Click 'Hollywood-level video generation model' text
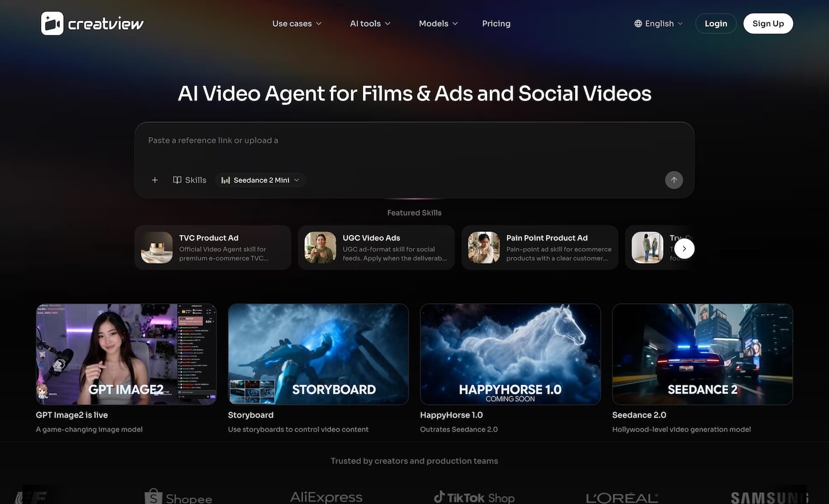Image resolution: width=829 pixels, height=504 pixels. (x=681, y=430)
